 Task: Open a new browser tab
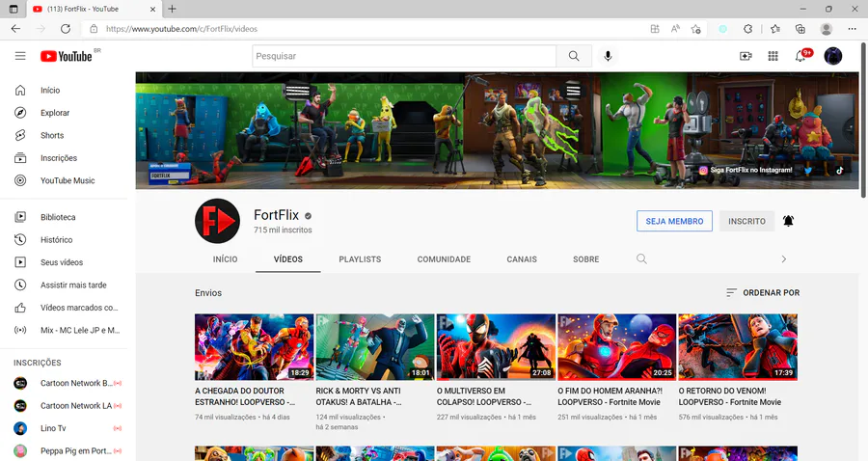click(173, 9)
